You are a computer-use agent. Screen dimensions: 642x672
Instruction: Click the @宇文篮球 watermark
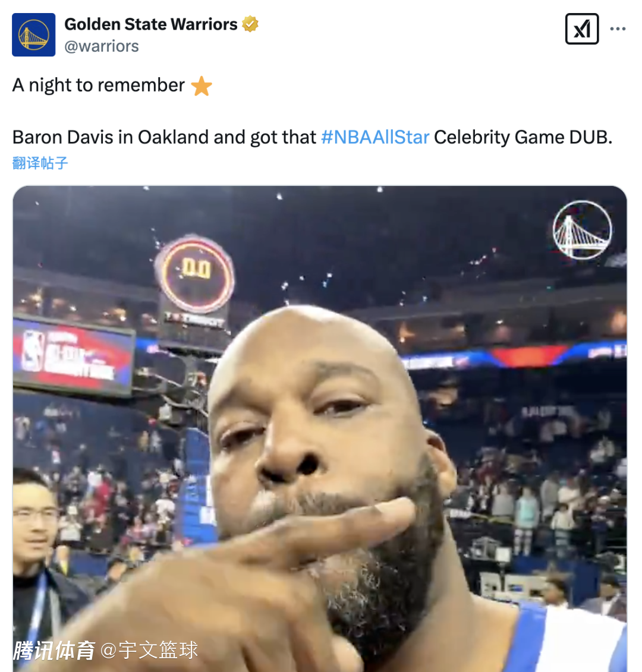149,650
